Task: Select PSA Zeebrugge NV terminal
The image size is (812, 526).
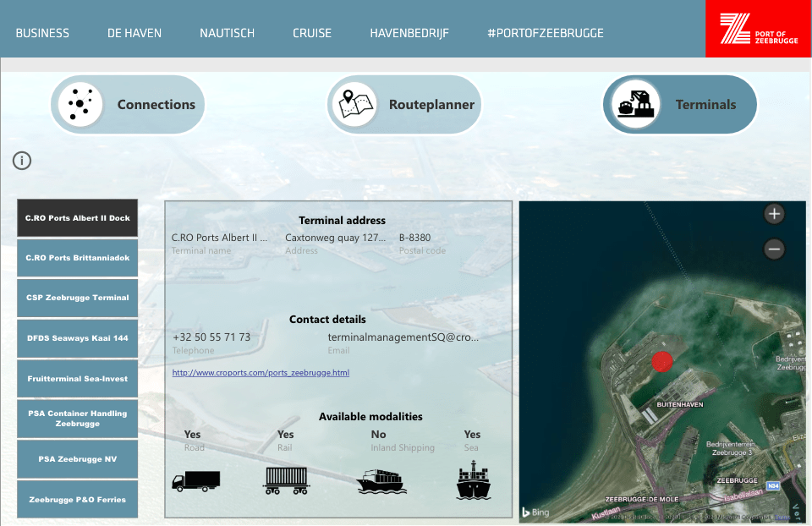Action: (x=78, y=458)
